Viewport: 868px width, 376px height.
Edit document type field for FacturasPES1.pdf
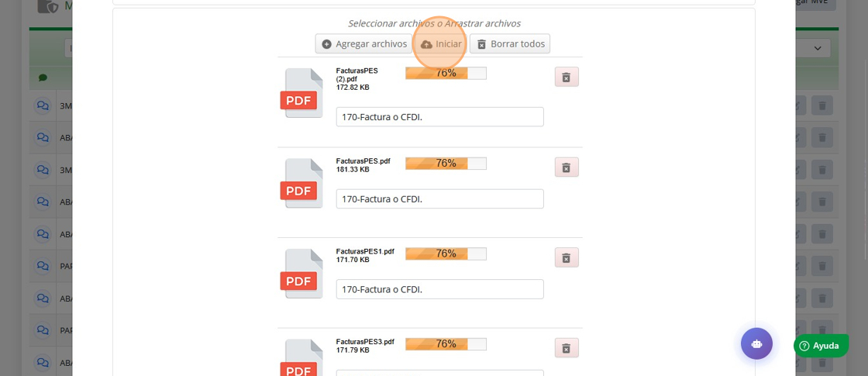[439, 289]
